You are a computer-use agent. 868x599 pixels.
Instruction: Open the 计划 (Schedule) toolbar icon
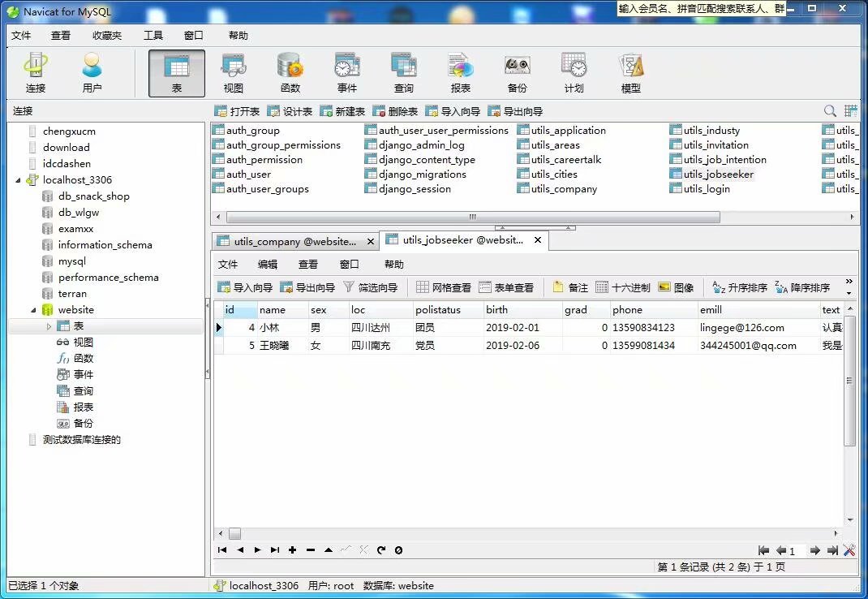click(x=574, y=72)
